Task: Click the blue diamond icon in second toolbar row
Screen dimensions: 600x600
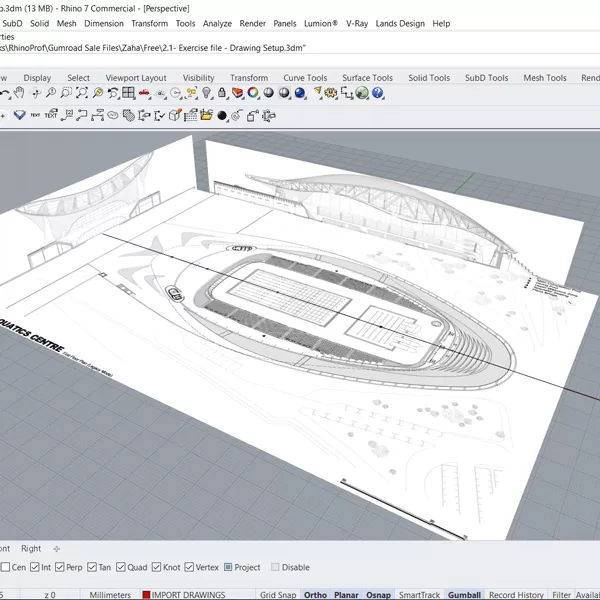Action: point(19,115)
